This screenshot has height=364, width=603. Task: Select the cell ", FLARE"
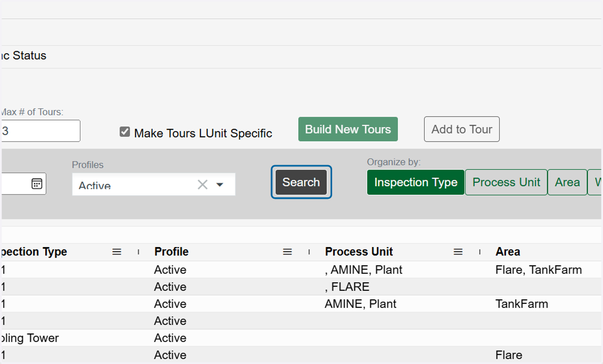pos(347,287)
